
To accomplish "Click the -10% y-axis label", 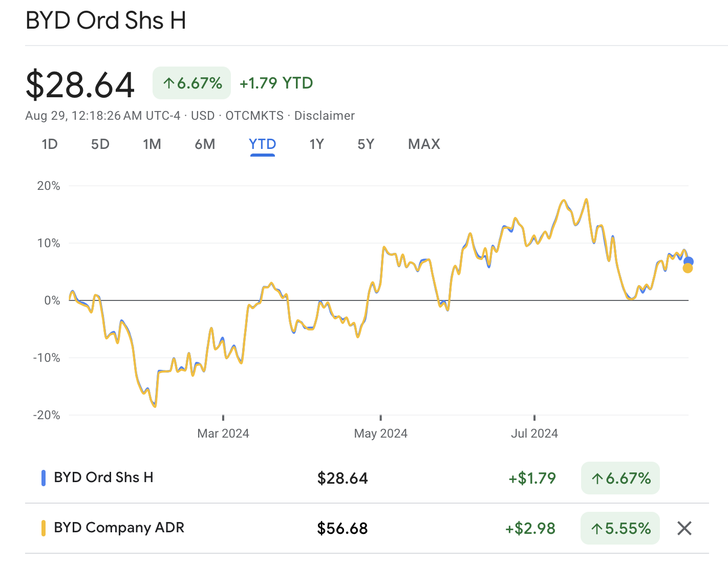I will pos(47,358).
